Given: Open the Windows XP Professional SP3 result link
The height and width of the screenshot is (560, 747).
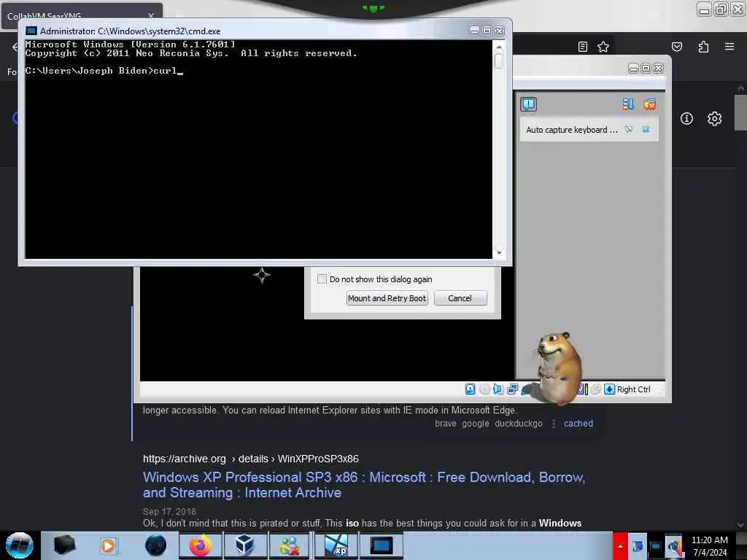Looking at the screenshot, I should (364, 485).
